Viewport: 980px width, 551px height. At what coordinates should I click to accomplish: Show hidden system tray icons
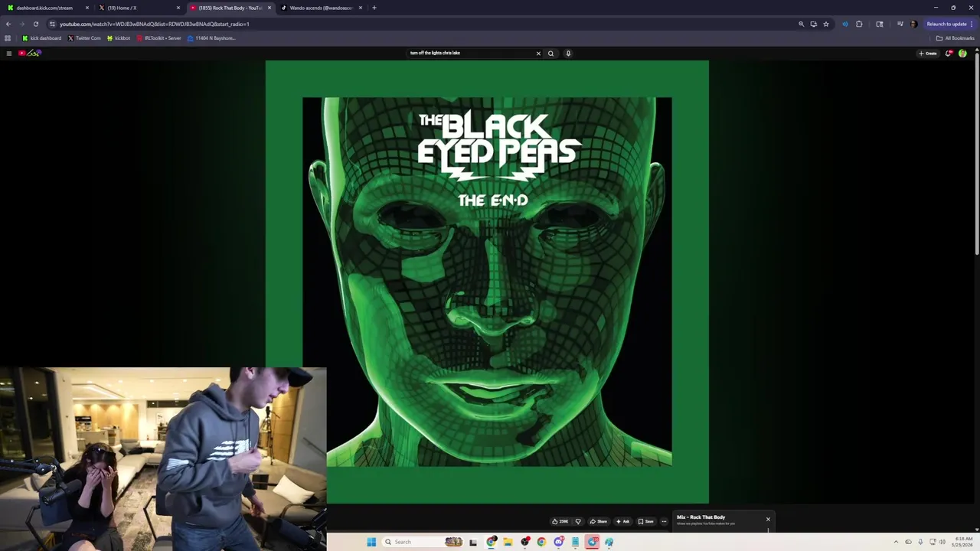click(896, 542)
